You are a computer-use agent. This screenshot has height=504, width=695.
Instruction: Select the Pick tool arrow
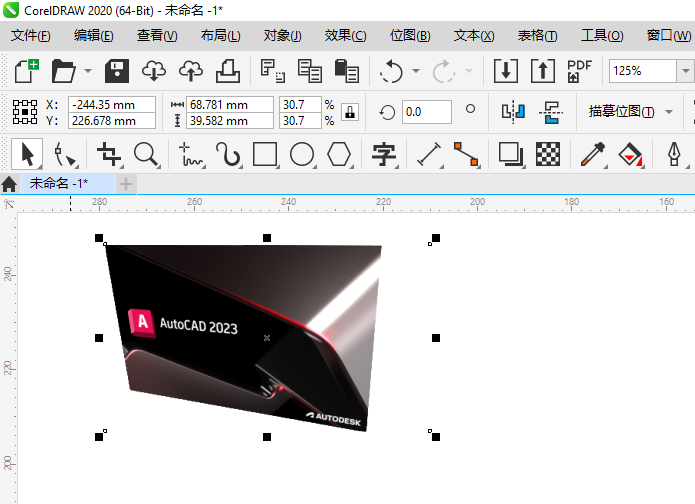pos(27,154)
